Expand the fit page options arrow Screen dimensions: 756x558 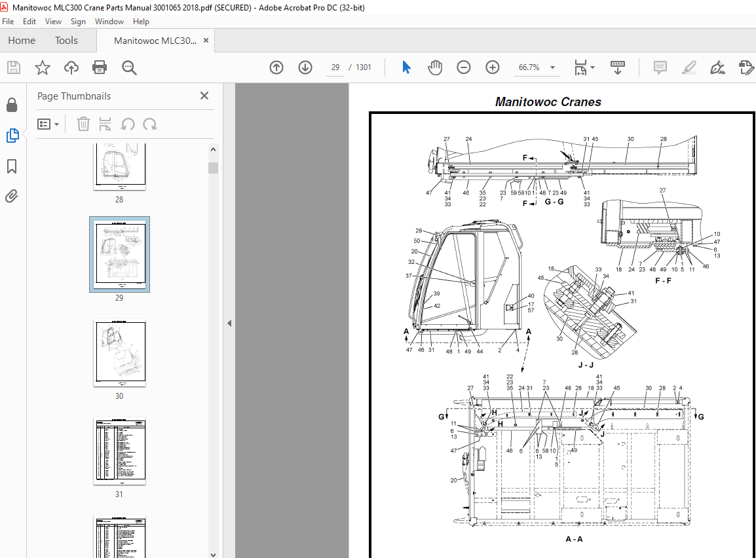593,67
